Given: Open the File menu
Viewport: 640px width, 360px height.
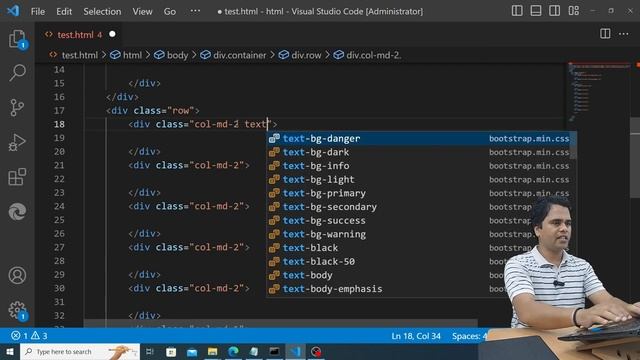Looking at the screenshot, I should point(38,11).
